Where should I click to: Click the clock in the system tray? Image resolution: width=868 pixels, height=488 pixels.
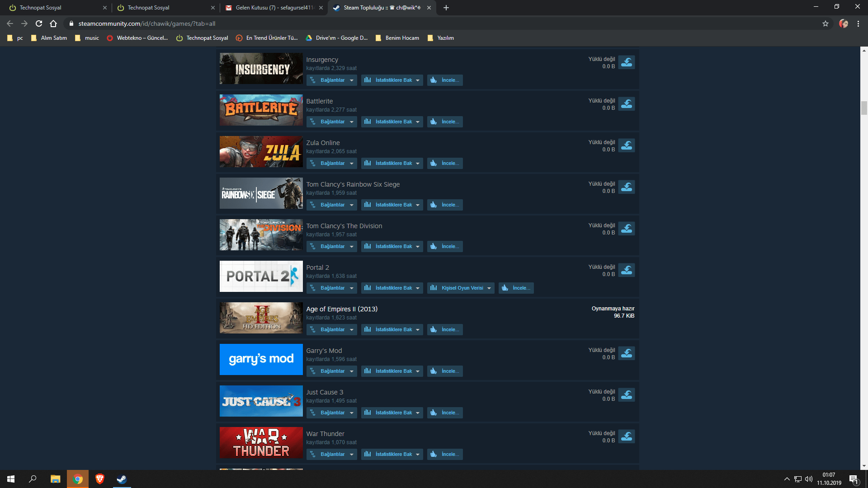[x=829, y=479]
